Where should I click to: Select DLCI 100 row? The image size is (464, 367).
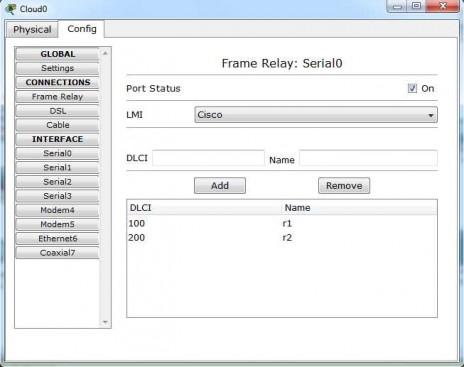pyautogui.click(x=282, y=223)
